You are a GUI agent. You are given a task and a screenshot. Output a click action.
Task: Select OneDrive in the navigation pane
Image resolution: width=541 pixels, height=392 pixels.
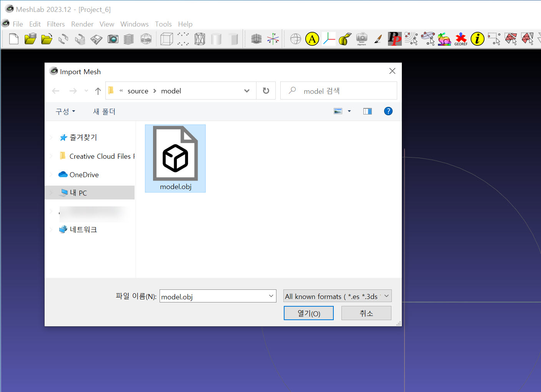coord(79,174)
